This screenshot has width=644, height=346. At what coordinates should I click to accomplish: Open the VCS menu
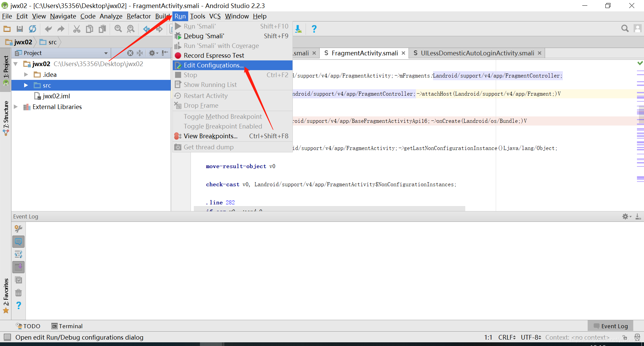click(x=215, y=16)
